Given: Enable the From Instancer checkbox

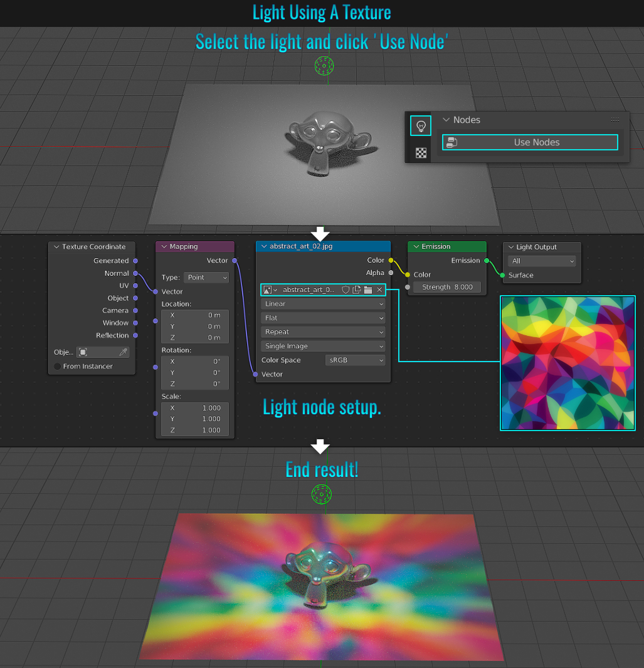Looking at the screenshot, I should pos(58,367).
